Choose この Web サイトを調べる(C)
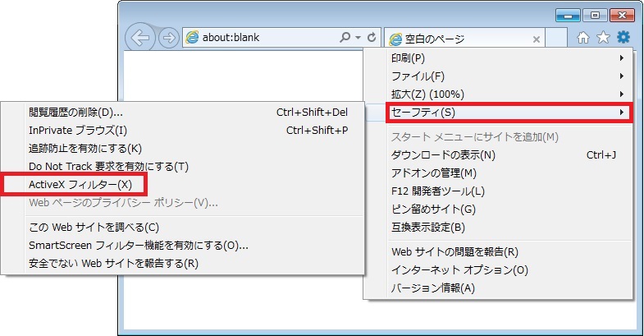This screenshot has height=336, width=644. coord(183,228)
